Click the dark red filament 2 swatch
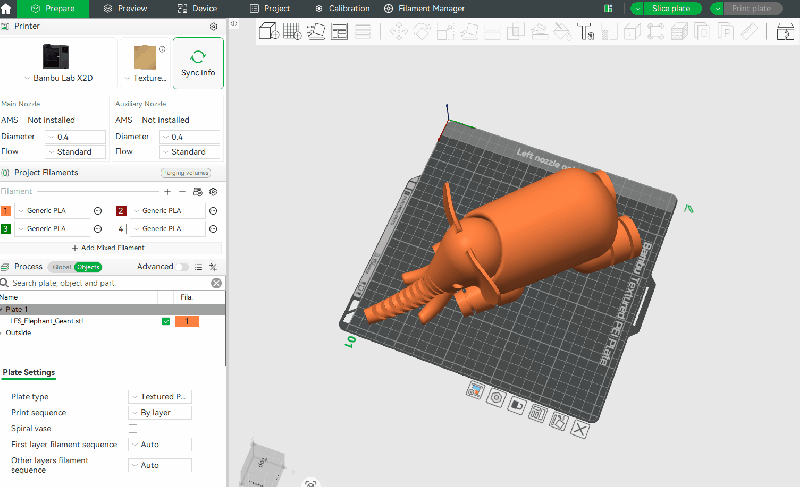800x487 pixels. 121,211
